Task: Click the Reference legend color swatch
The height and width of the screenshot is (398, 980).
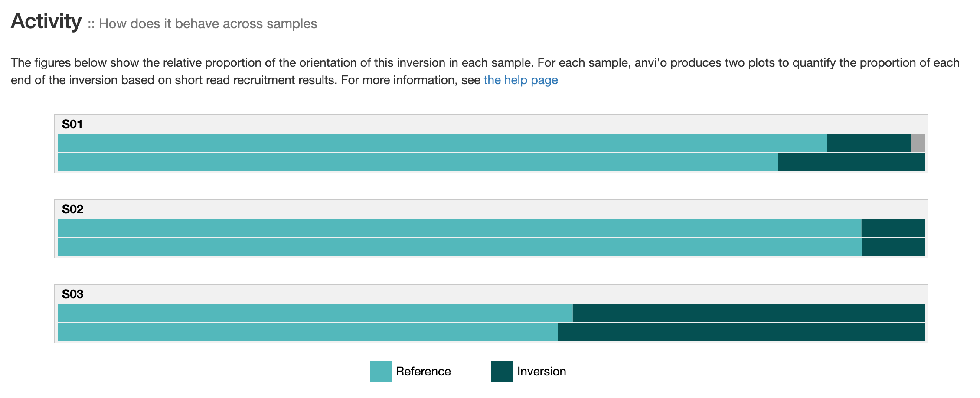Action: (380, 372)
